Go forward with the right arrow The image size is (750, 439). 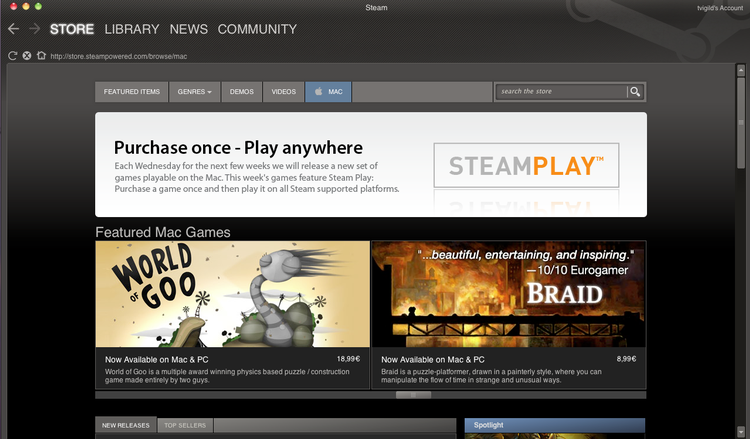pyautogui.click(x=34, y=29)
